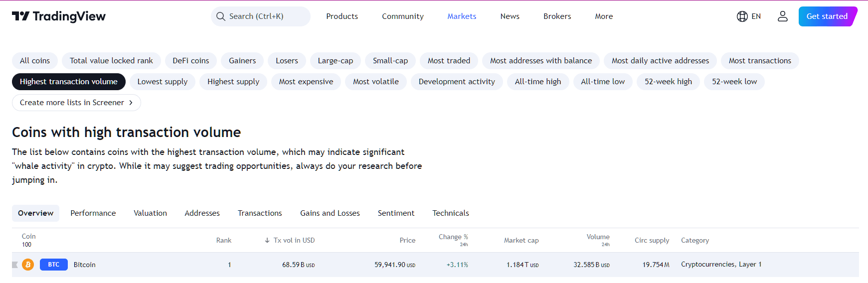Select the 52-week high filter
This screenshot has width=868, height=283.
(x=668, y=82)
